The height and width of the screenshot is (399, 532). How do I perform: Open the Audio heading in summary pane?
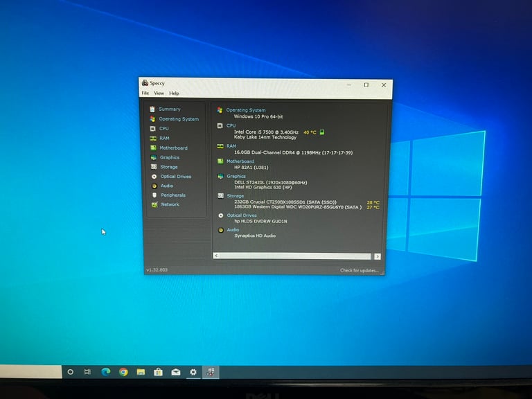point(233,230)
